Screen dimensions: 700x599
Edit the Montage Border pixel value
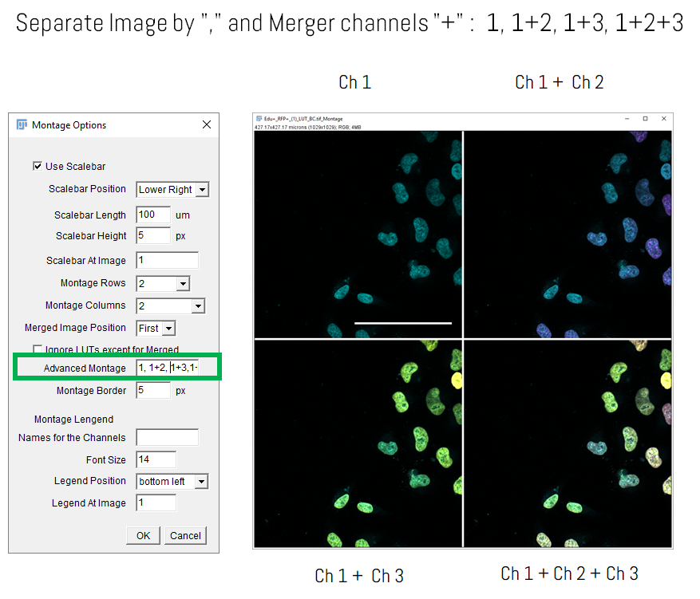[x=152, y=390]
